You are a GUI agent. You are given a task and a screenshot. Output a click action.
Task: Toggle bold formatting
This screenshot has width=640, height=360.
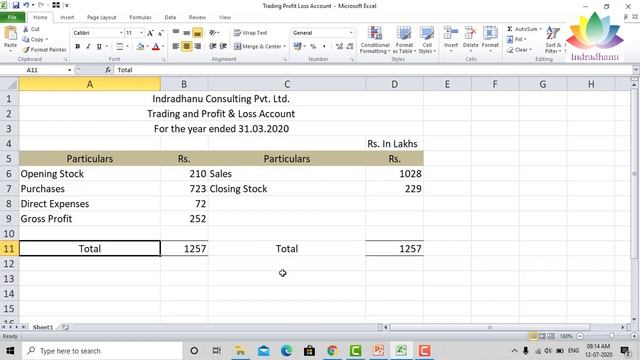pyautogui.click(x=78, y=47)
